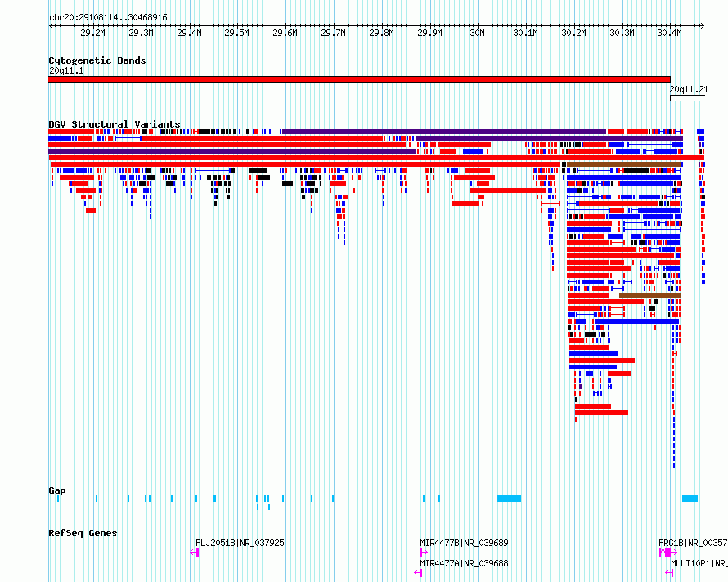The width and height of the screenshot is (728, 582).
Task: Select the brown variant bar in sixth DGV row
Action: tap(623, 164)
